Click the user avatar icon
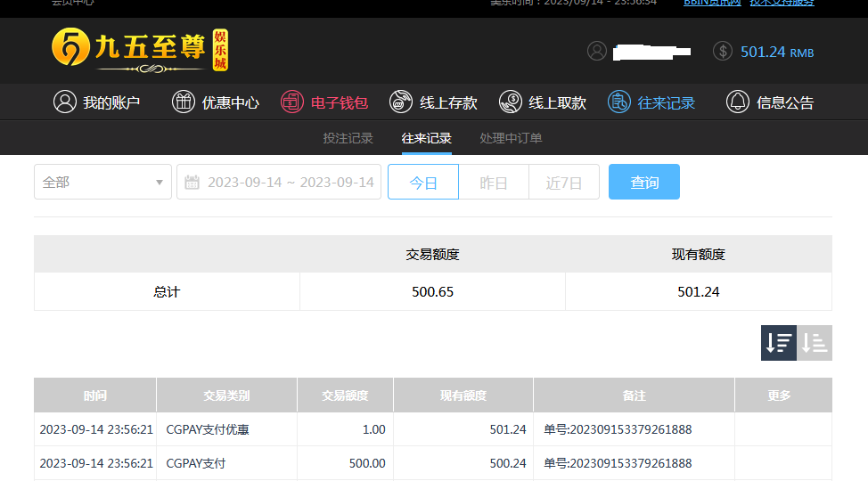 click(x=597, y=52)
